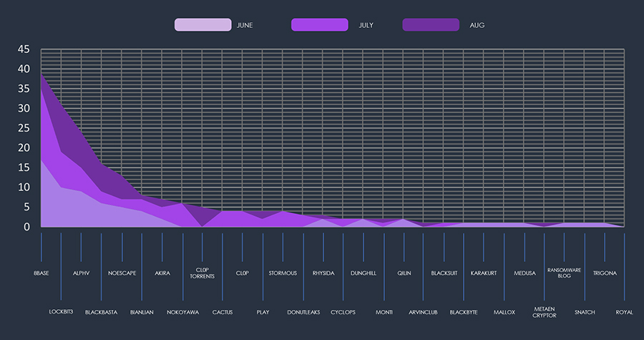The image size is (644, 340).
Task: Click the 5 y-axis value
Action: (26, 207)
